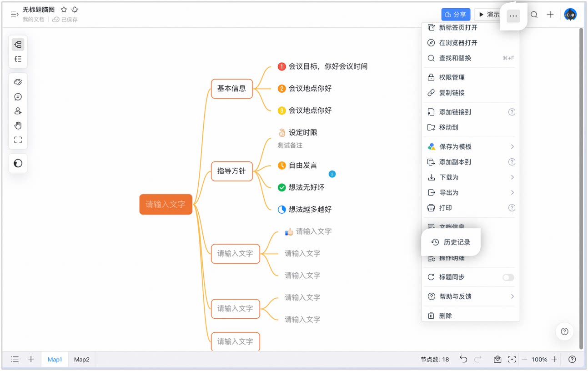Select the mind map structure icon

pos(18,45)
